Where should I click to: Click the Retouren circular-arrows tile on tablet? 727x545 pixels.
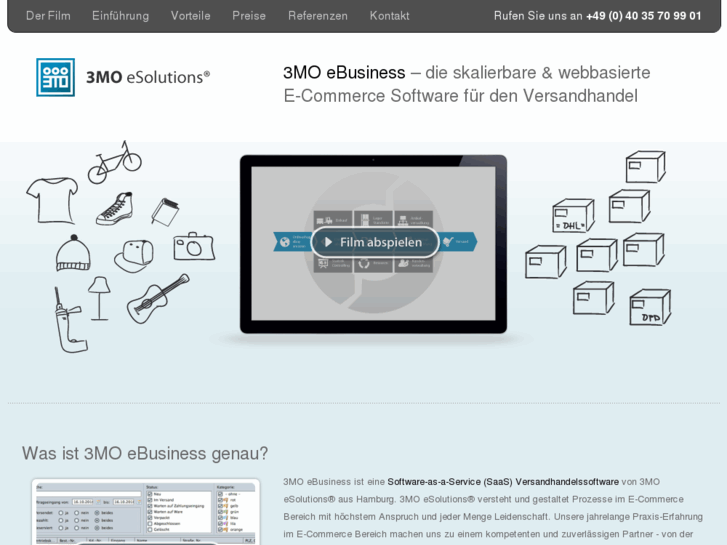pos(373,264)
